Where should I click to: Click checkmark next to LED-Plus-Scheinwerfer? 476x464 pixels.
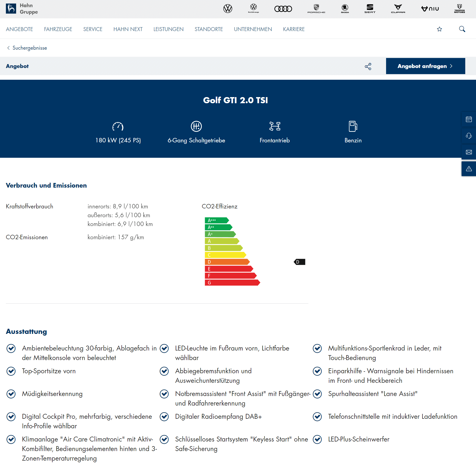point(317,440)
